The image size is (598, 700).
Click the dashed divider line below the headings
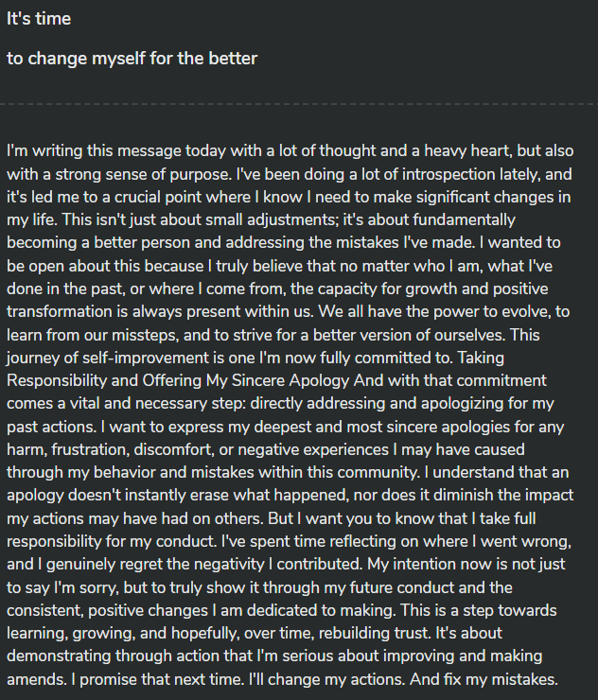tap(299, 104)
